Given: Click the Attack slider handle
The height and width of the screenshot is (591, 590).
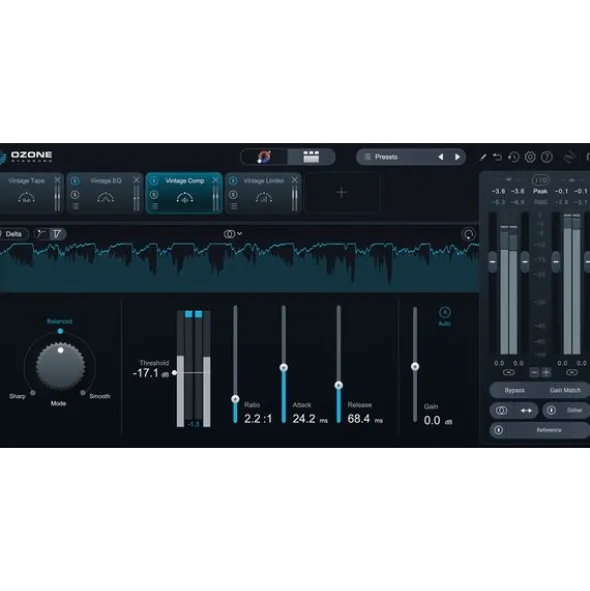Looking at the screenshot, I should (x=284, y=367).
